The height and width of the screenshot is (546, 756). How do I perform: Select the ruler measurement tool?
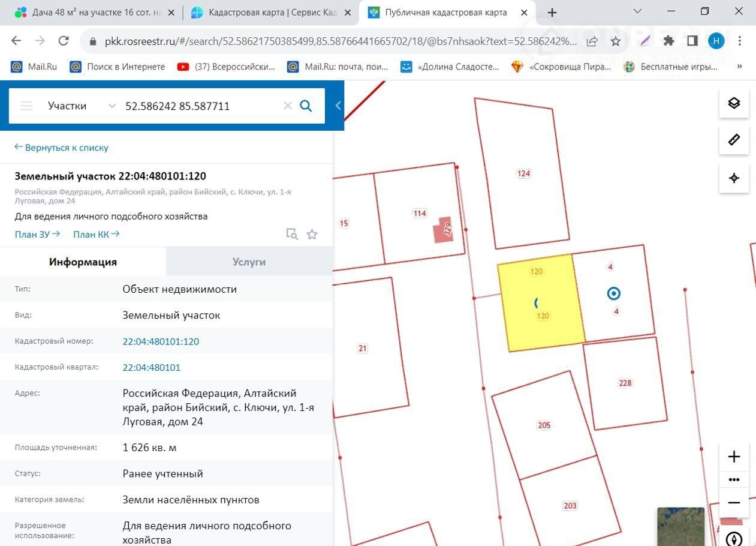[734, 140]
